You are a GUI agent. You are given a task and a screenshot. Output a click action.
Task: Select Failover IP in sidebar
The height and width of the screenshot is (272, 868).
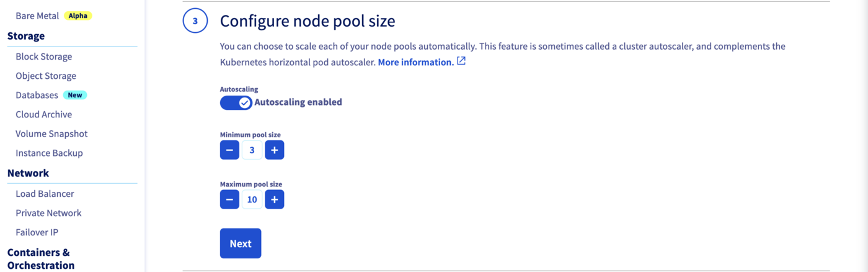tap(37, 232)
